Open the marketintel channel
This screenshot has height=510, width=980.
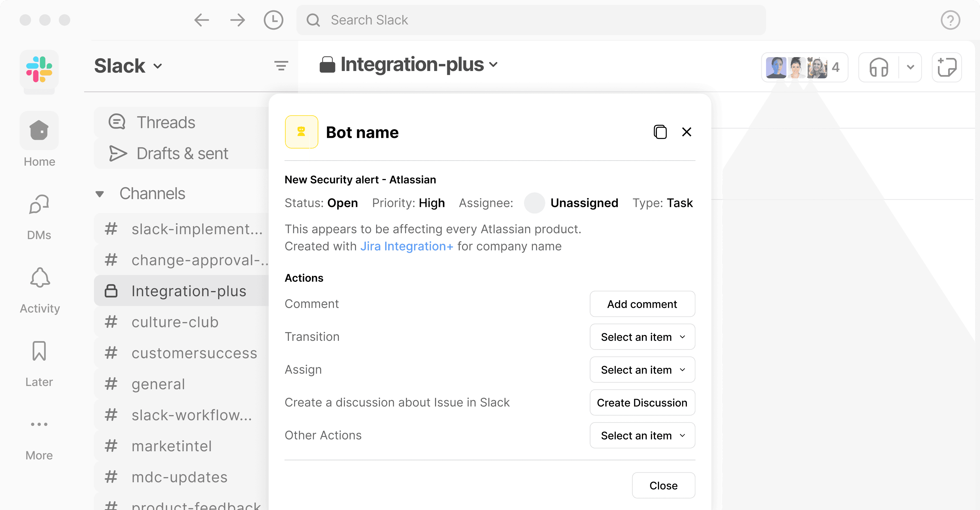tap(181, 446)
